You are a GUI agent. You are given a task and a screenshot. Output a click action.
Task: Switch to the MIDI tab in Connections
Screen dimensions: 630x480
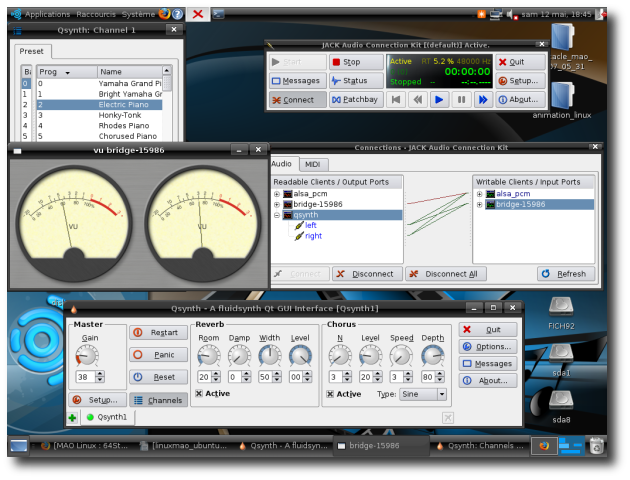(x=312, y=163)
